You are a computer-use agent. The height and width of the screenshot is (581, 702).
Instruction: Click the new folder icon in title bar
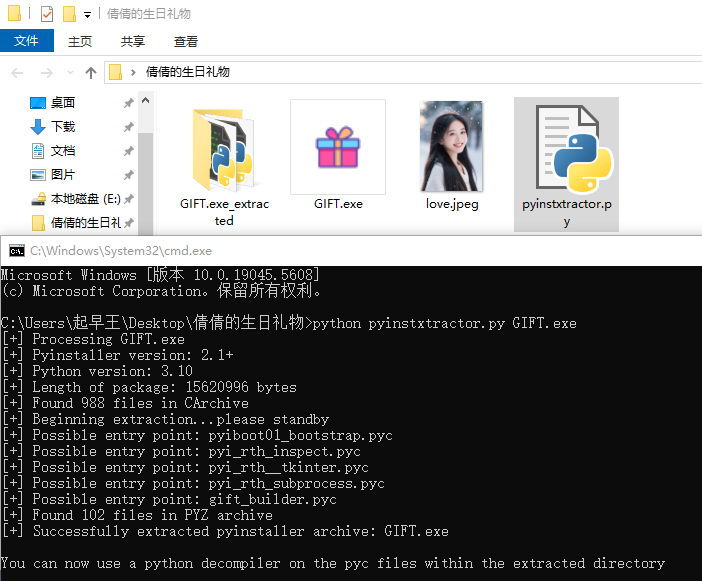69,14
